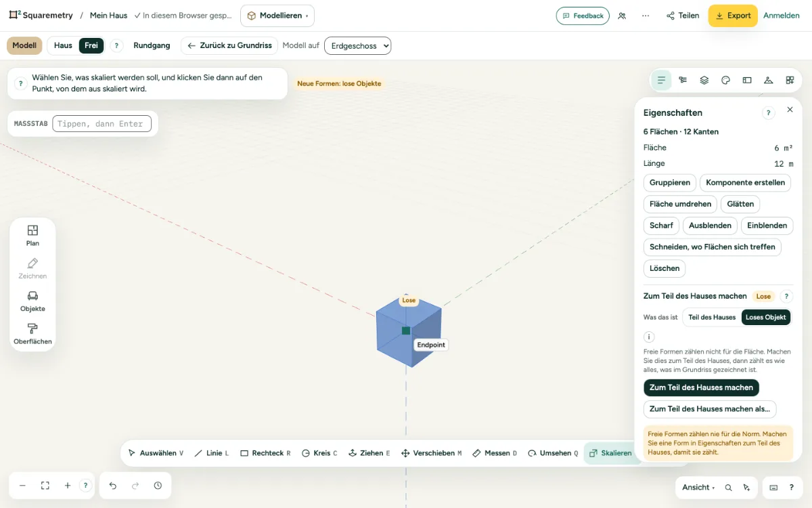The image size is (812, 508).
Task: Expand the Ansicht view menu
Action: [x=698, y=488]
